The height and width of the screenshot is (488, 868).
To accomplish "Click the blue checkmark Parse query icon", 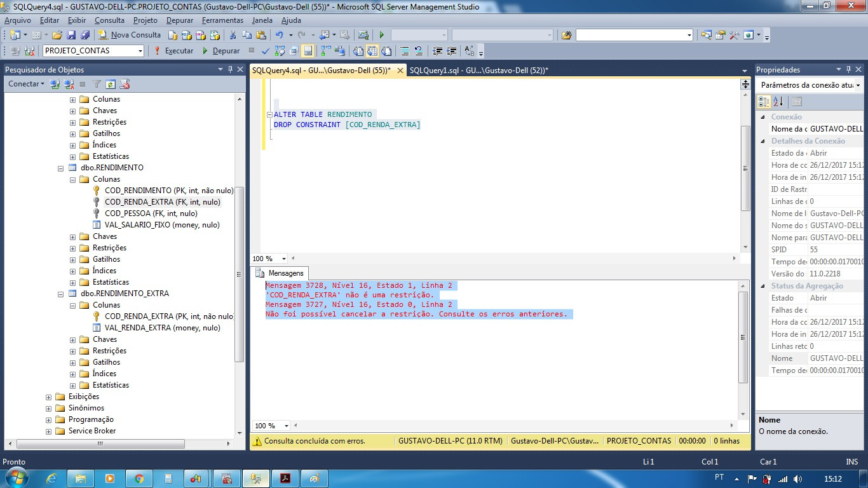I will (265, 51).
